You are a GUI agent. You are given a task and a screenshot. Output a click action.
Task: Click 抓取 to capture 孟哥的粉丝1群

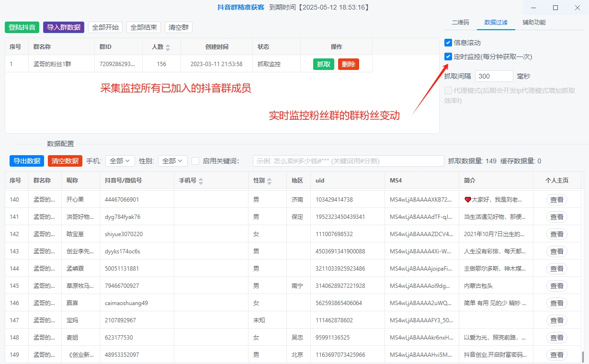323,64
